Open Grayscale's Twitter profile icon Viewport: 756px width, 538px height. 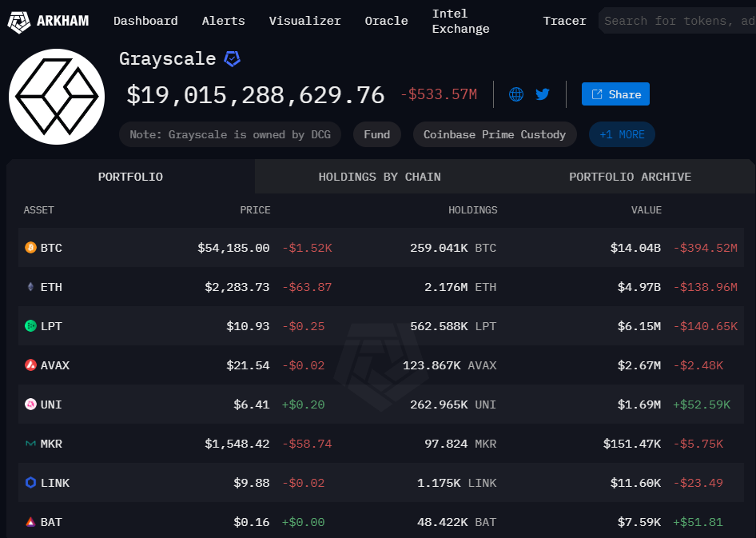543,94
